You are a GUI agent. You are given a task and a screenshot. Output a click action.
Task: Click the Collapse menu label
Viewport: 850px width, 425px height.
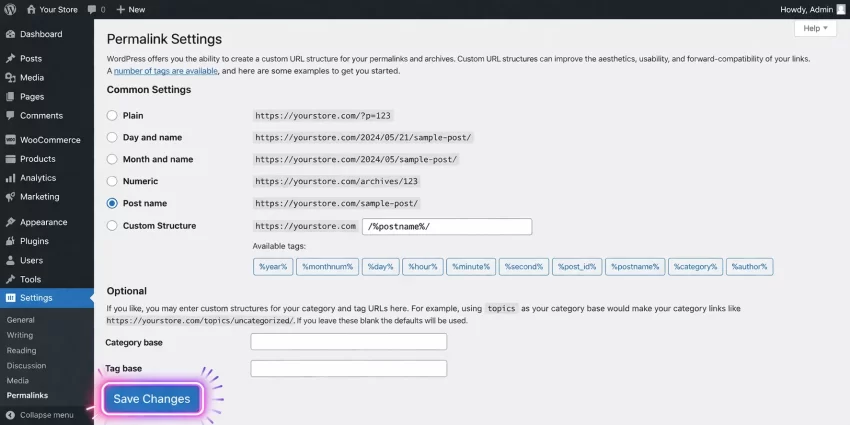(x=47, y=415)
